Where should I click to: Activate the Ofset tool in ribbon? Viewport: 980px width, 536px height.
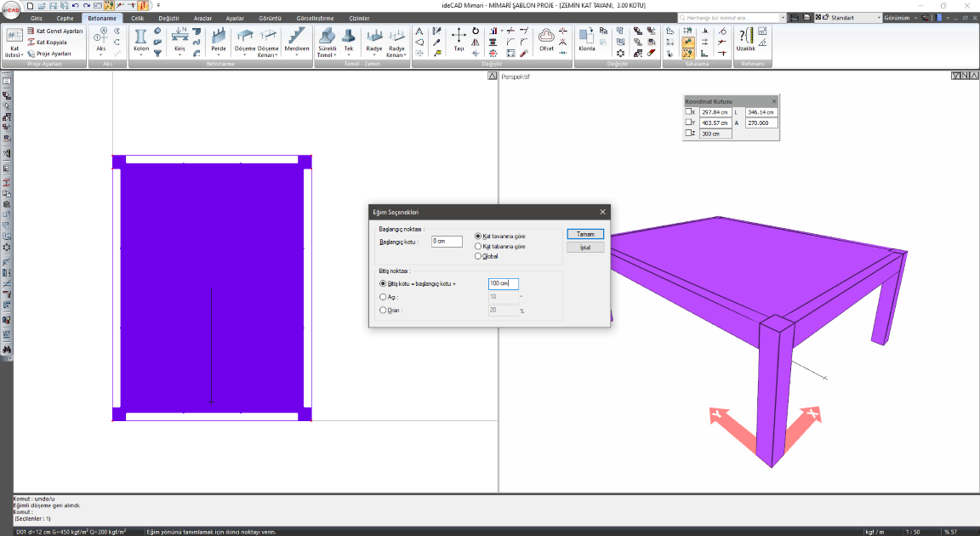point(546,38)
